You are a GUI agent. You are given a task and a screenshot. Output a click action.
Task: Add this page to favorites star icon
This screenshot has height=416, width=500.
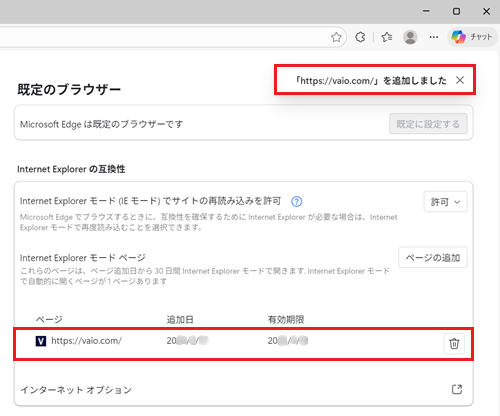click(x=336, y=37)
